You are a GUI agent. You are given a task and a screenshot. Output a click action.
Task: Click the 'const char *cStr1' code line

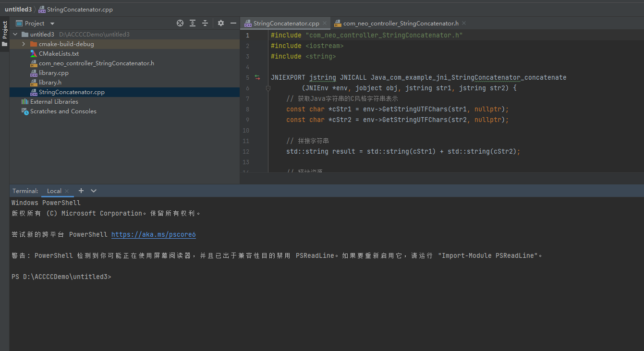pos(398,109)
